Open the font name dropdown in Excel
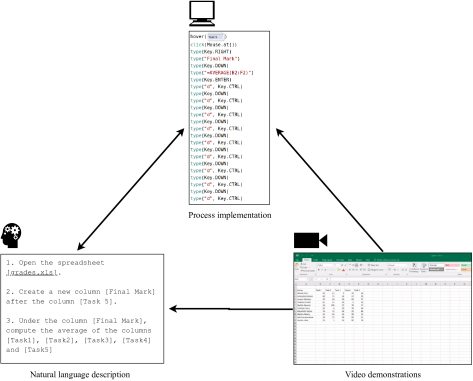 click(326, 265)
